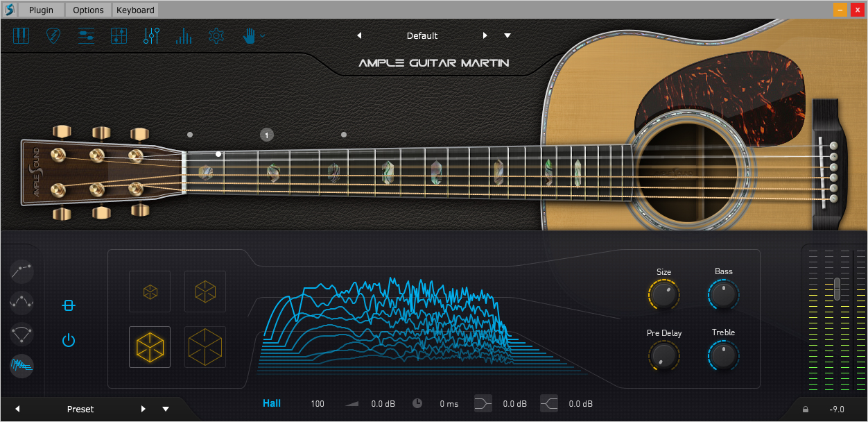Open the Plugin menu
Screen dimensions: 868x422
tap(41, 10)
